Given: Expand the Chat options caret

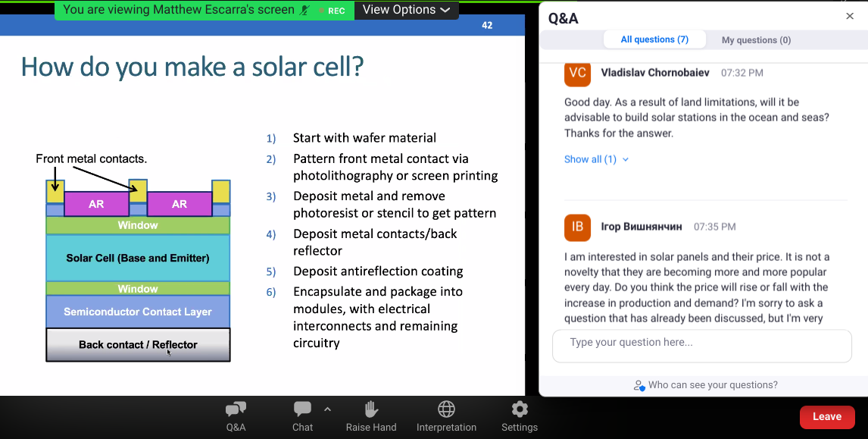Looking at the screenshot, I should click(x=327, y=409).
